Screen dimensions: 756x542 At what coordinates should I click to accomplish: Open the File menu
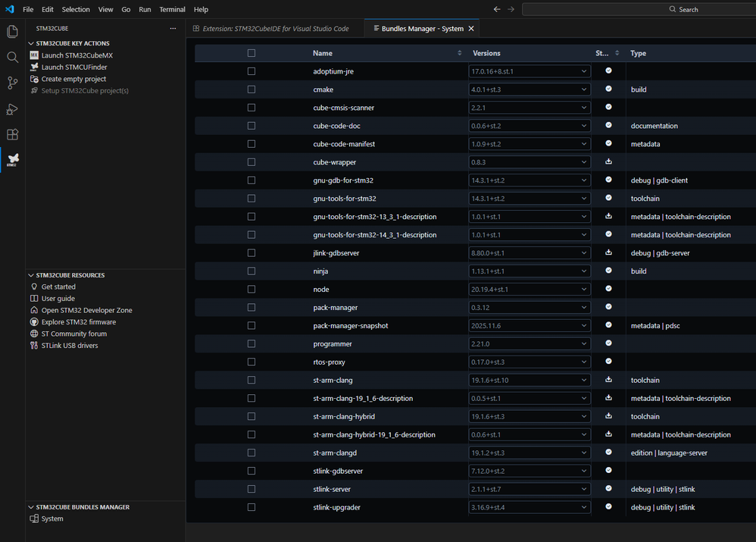click(28, 9)
